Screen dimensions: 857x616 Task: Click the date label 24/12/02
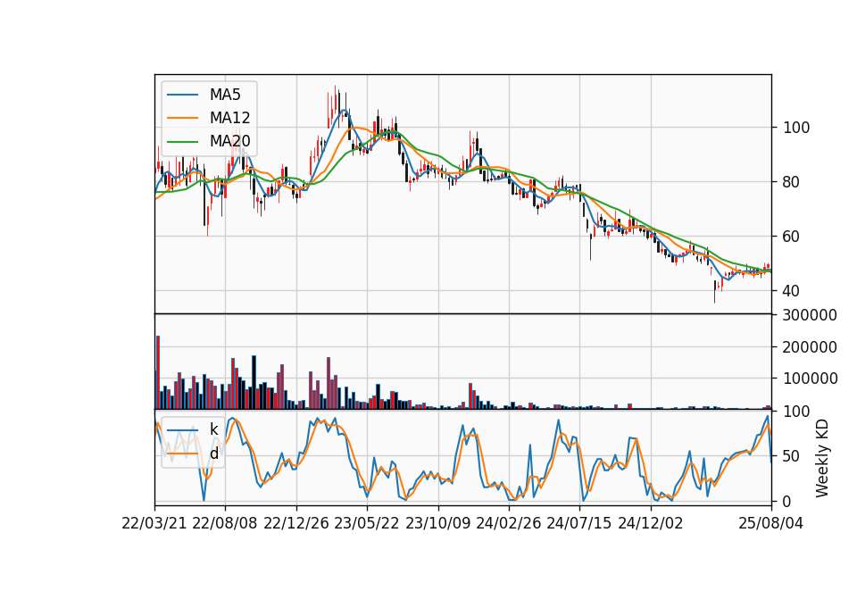point(651,523)
